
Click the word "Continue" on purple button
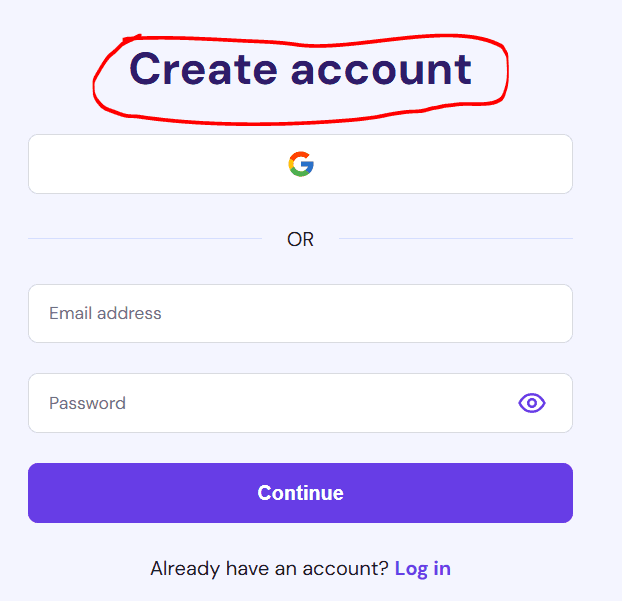pos(300,493)
